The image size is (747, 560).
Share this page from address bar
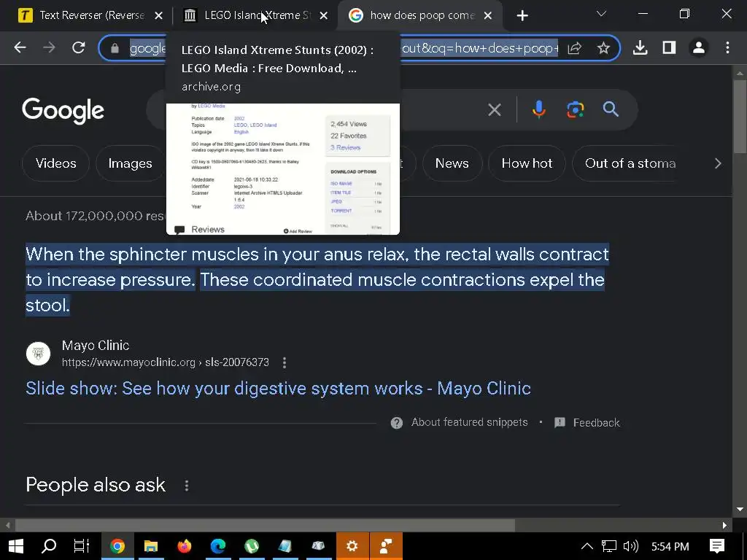point(575,48)
